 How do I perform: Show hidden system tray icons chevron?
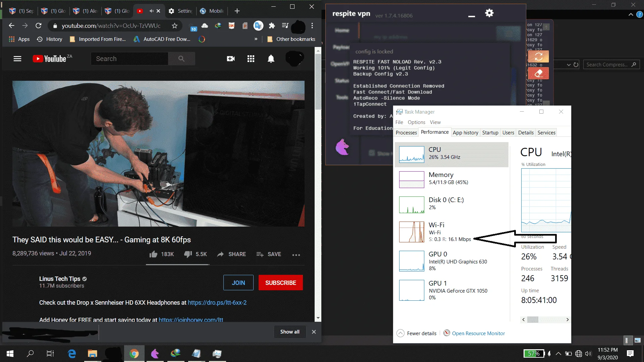[558, 353]
